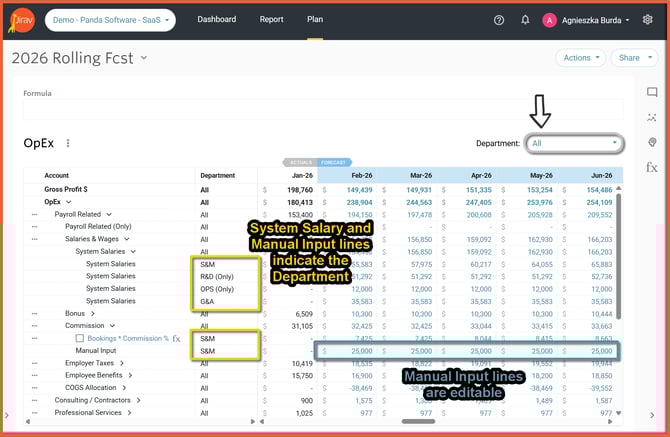Click the Actions button

click(x=581, y=58)
